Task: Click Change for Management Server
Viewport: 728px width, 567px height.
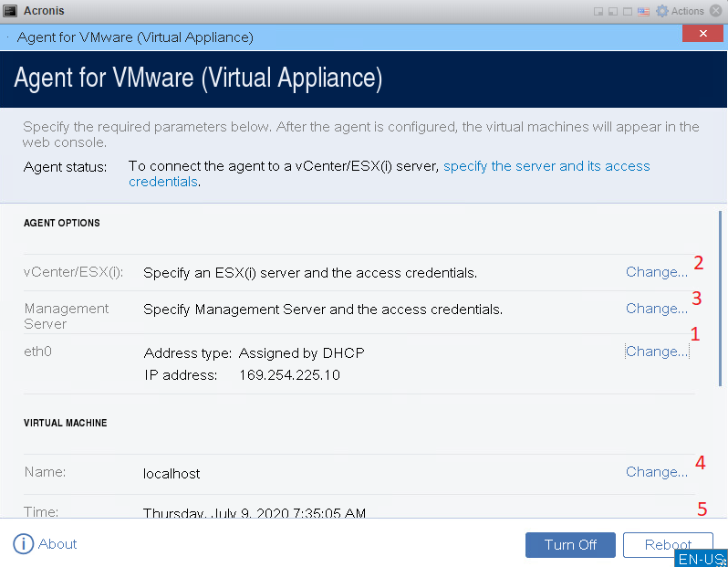Action: 657,309
